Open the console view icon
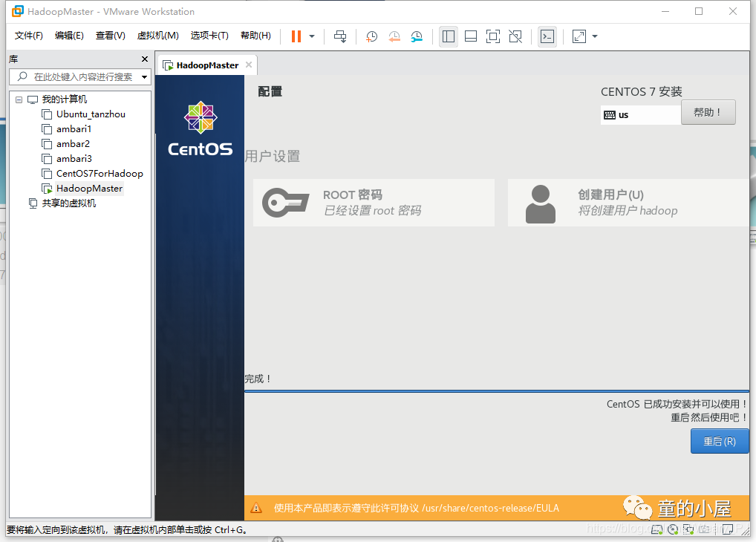 click(547, 36)
